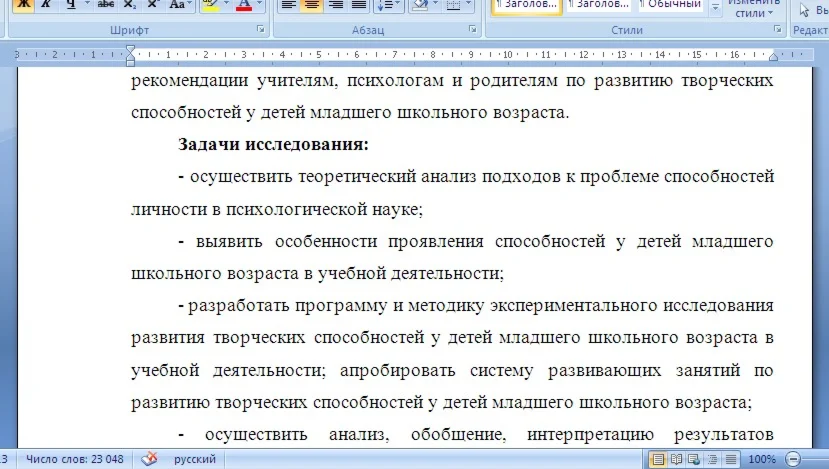This screenshot has width=829, height=469.
Task: Click the Выделить selection tool
Action: (813, 10)
